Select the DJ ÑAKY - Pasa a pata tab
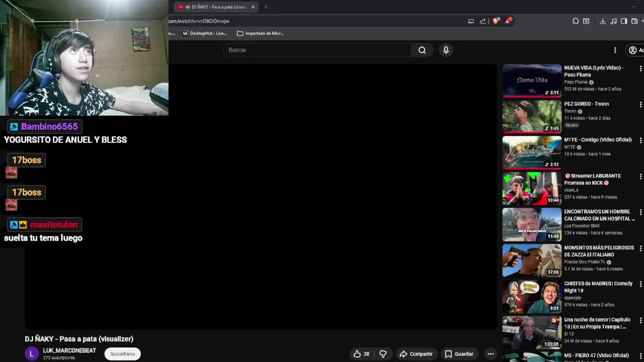 216,7
